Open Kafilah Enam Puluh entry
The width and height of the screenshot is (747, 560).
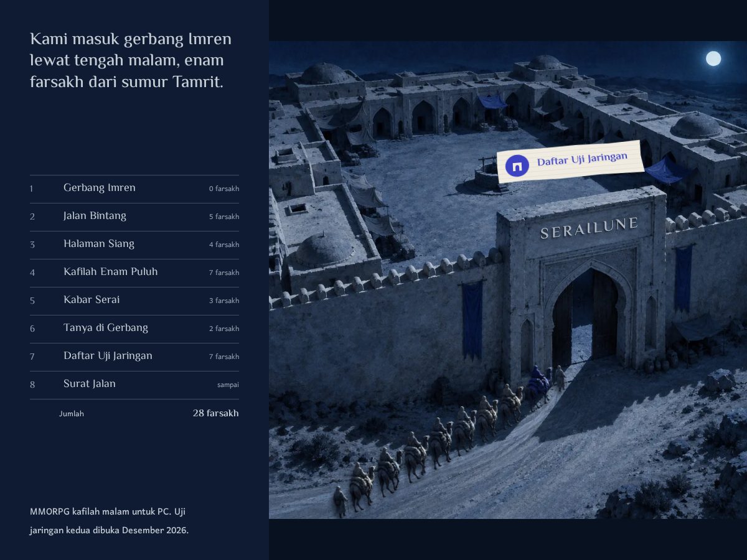[x=134, y=273]
